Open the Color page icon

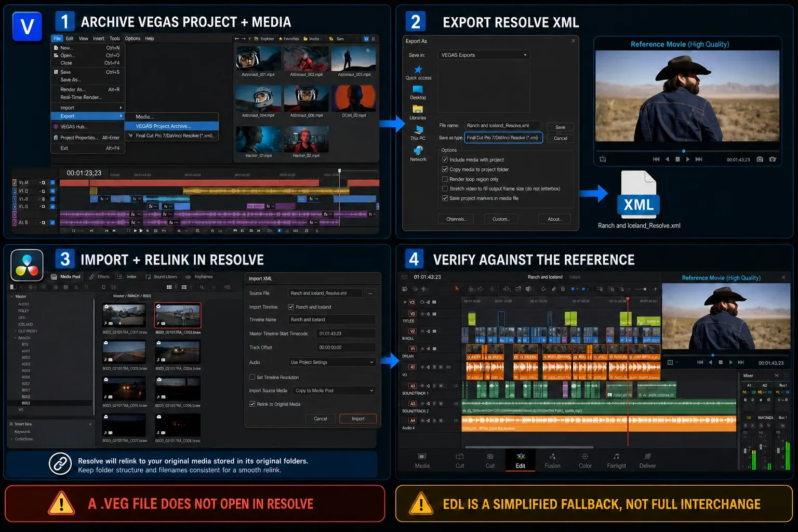[585, 456]
